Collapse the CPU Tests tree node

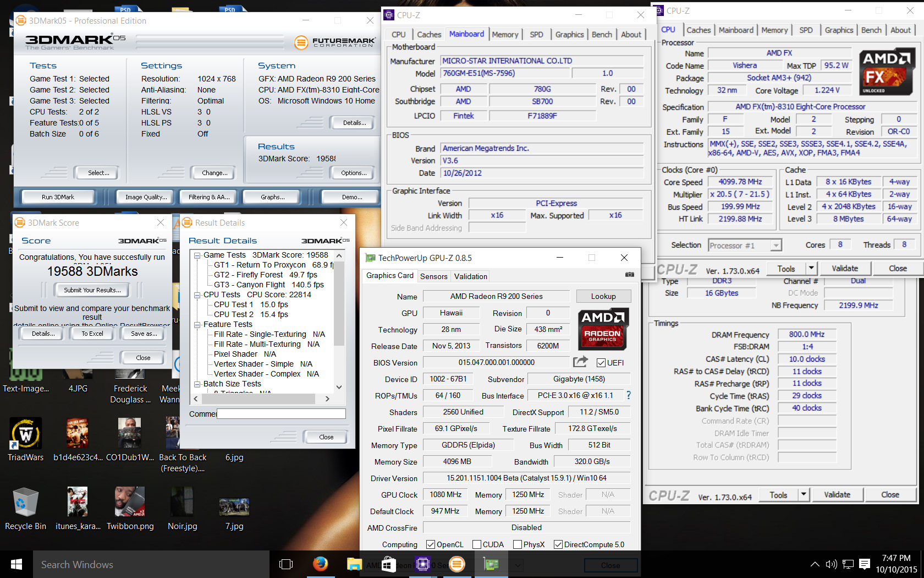pos(197,295)
